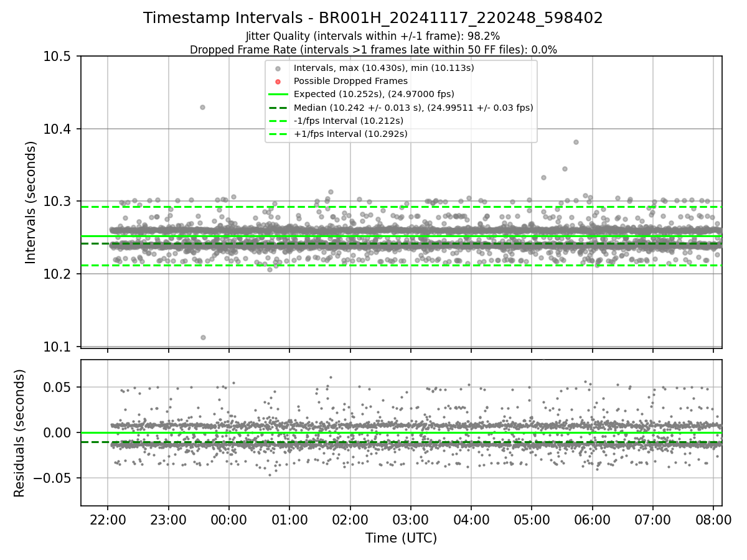Click the 'Intervals (seconds)' y-axis label
The width and height of the screenshot is (747, 560).
point(31,202)
